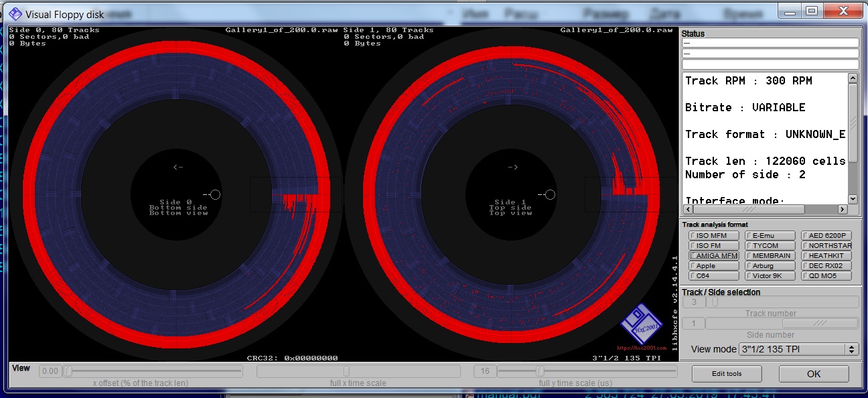The height and width of the screenshot is (398, 868).
Task: Toggle the C64 analysis format
Action: click(715, 276)
